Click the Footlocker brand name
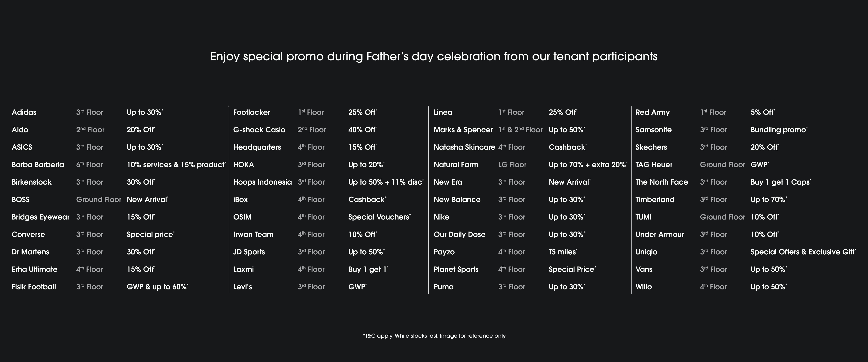The image size is (868, 362). pyautogui.click(x=251, y=112)
